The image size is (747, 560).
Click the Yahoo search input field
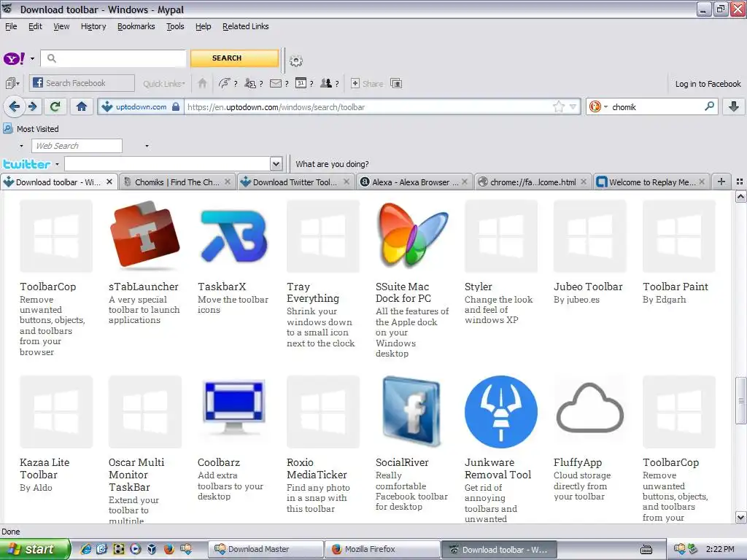point(113,58)
